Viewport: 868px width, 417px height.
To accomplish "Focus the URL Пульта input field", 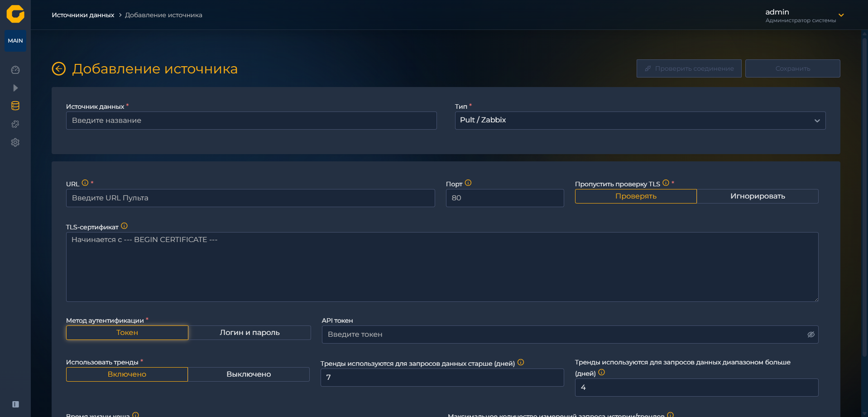I will pyautogui.click(x=250, y=198).
